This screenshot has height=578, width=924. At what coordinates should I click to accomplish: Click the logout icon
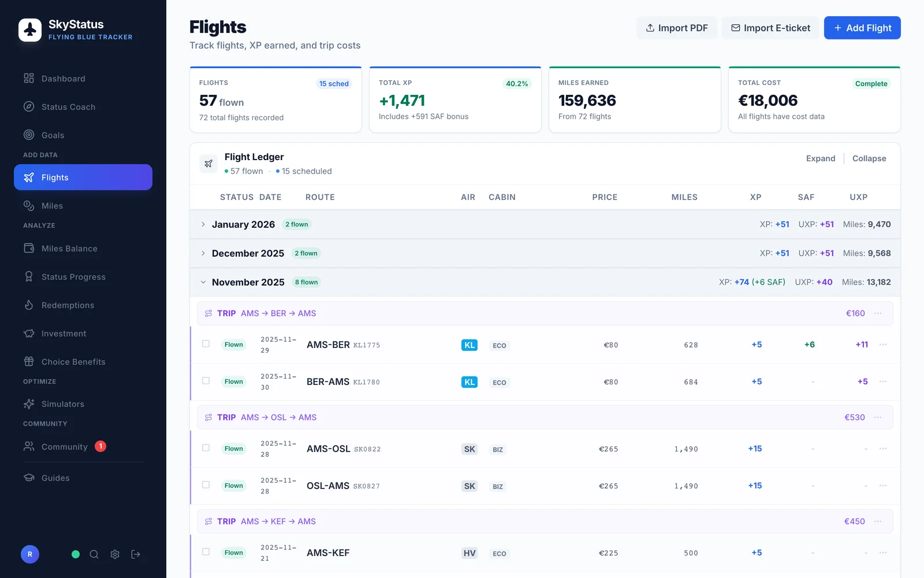[136, 554]
